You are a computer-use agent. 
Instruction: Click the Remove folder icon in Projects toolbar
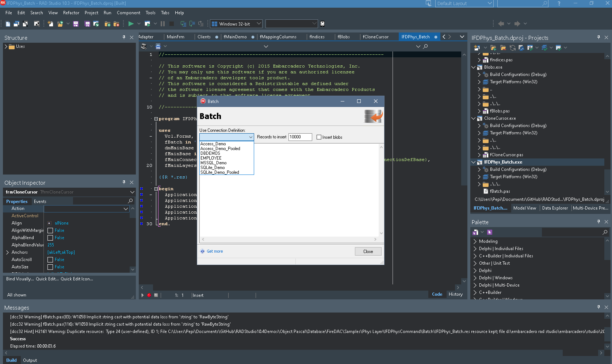[x=503, y=48]
